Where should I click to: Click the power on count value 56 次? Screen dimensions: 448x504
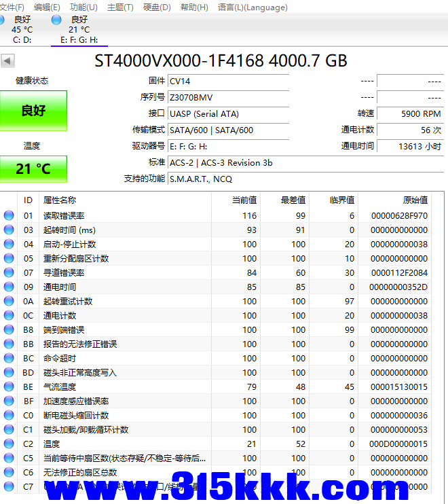(x=411, y=130)
